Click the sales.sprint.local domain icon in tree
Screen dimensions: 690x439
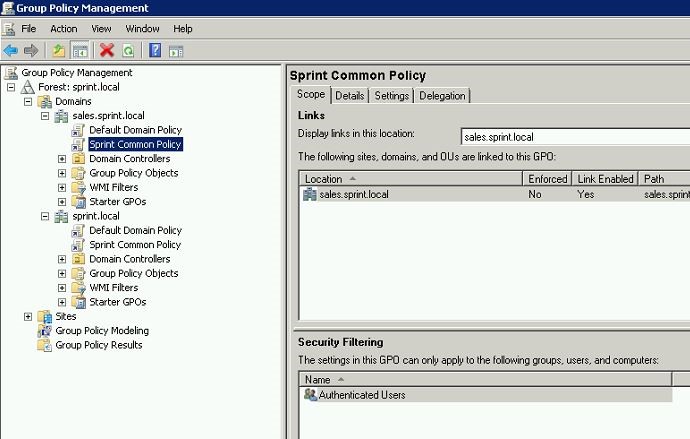pos(61,116)
